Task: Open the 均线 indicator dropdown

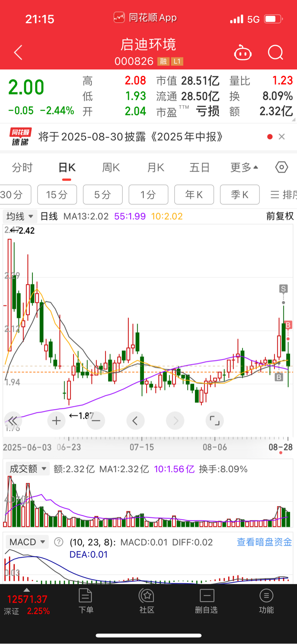Action: click(x=20, y=216)
